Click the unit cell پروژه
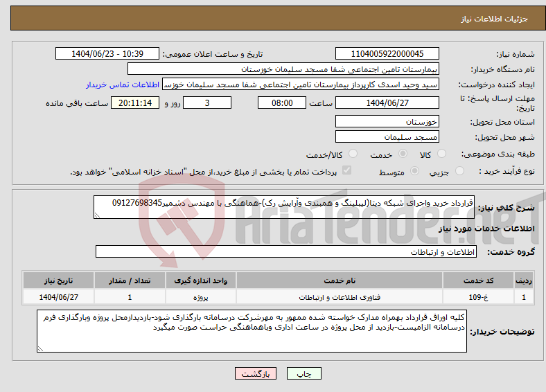 [200, 297]
